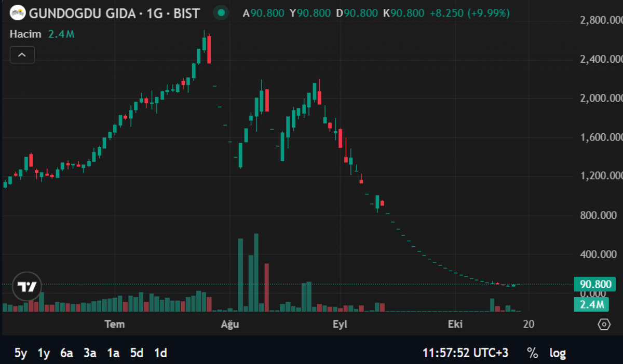Select the 3a time range
This screenshot has height=364, width=623.
point(90,353)
